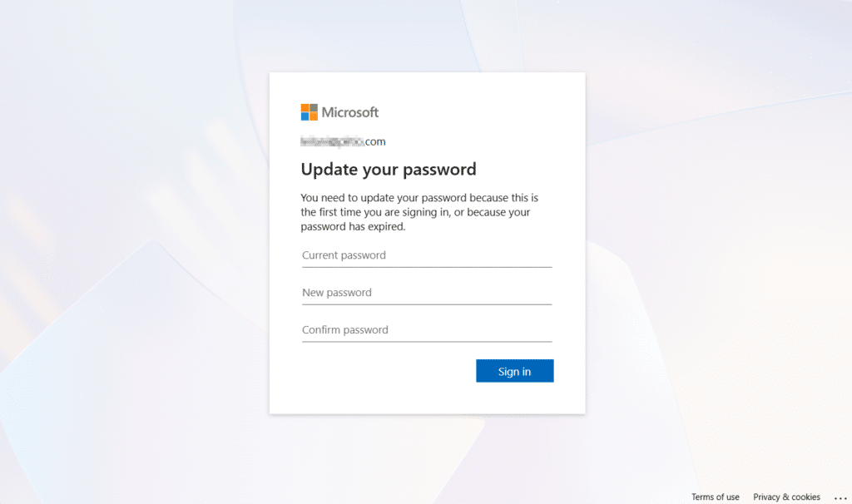Click the ".com" ending of the email

(x=375, y=141)
